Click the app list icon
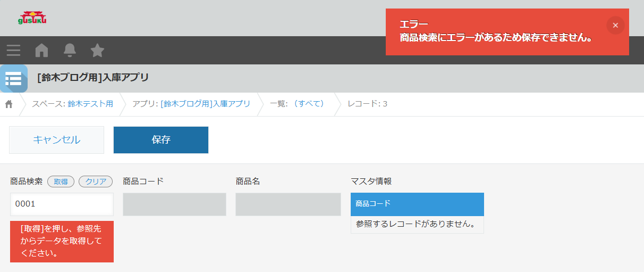 tap(13, 79)
